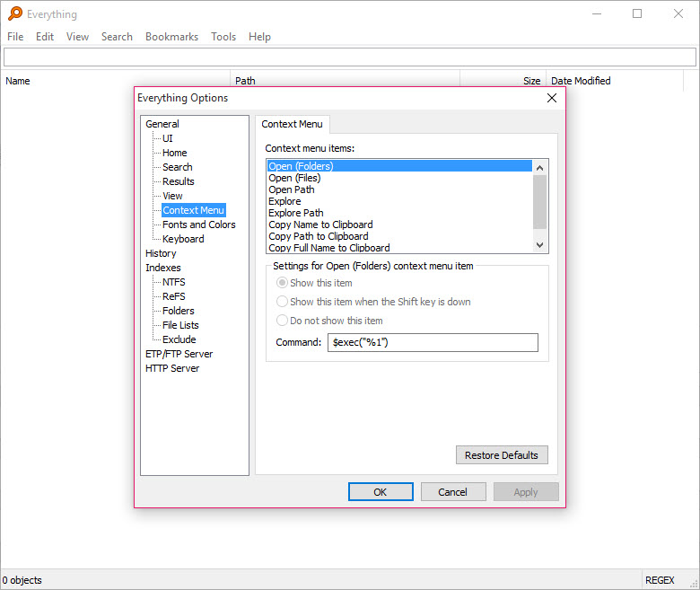The width and height of the screenshot is (700, 590).
Task: Minimize the Everything main window
Action: point(597,13)
